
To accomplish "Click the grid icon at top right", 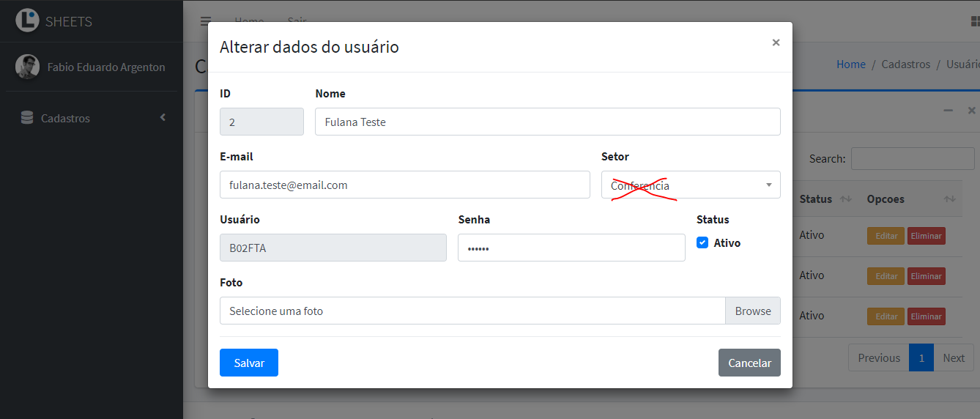I will [974, 21].
